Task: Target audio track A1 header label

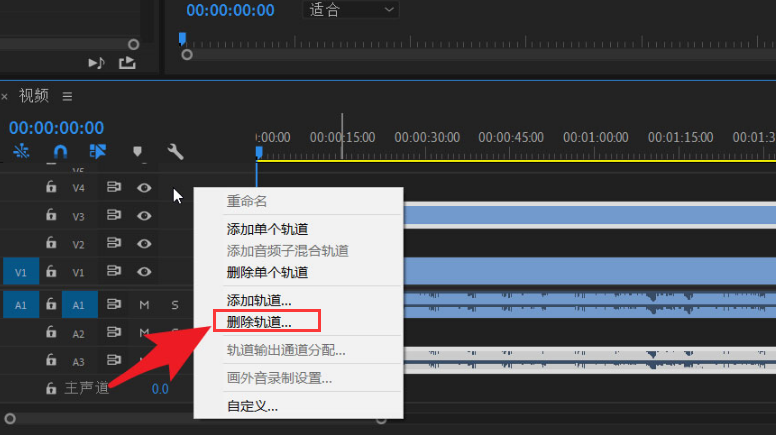Action: pos(79,304)
